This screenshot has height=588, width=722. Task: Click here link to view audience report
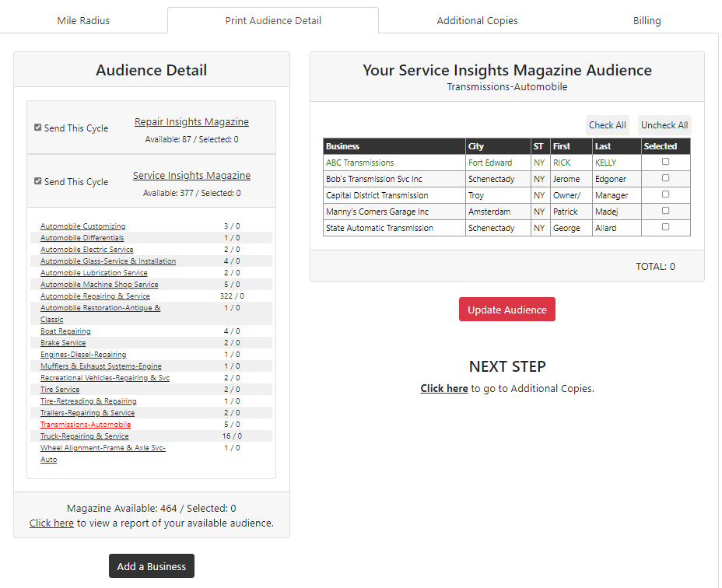51,523
